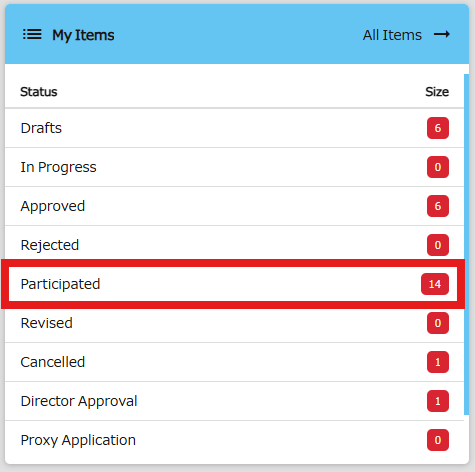The image size is (475, 472).
Task: Open the In Progress status row
Action: click(234, 167)
